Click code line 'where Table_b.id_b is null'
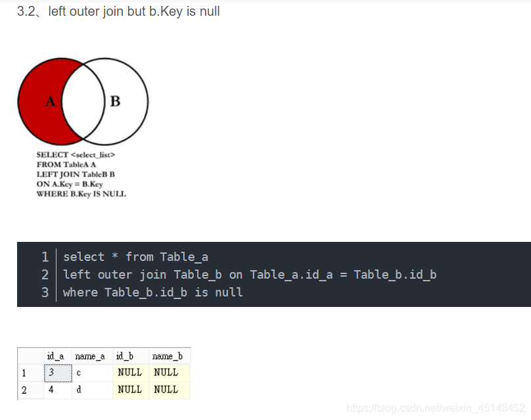The height and width of the screenshot is (420, 531). coord(152,292)
